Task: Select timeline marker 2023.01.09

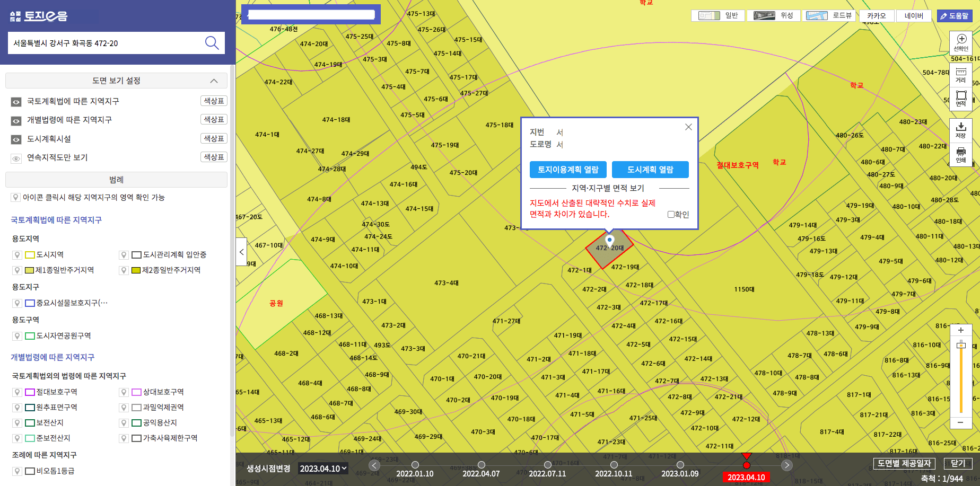Action: pos(680,465)
